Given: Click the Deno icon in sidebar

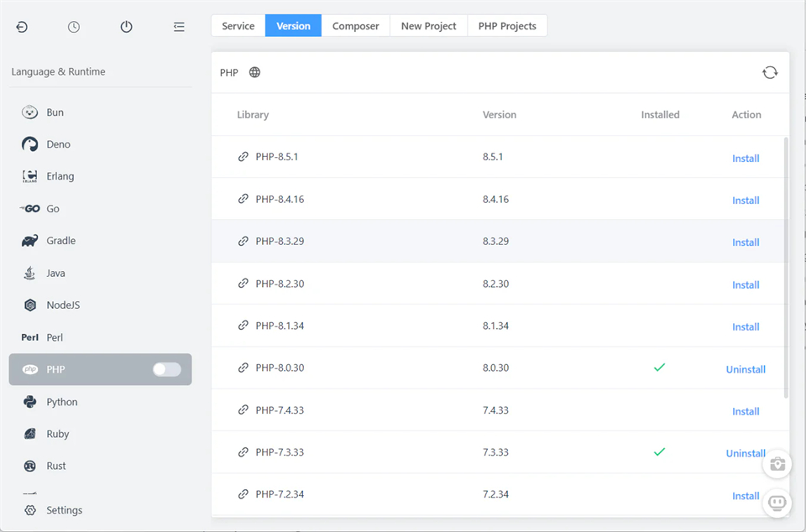Looking at the screenshot, I should pyautogui.click(x=30, y=144).
